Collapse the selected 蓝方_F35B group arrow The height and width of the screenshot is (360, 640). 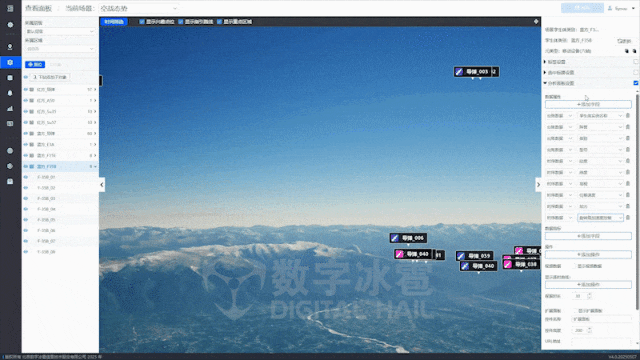coord(95,167)
